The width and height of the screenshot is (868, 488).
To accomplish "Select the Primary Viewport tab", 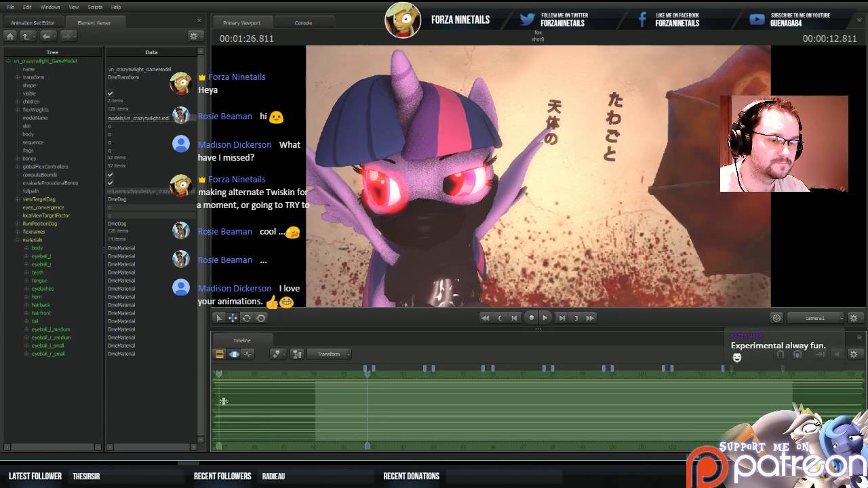I will tap(241, 23).
